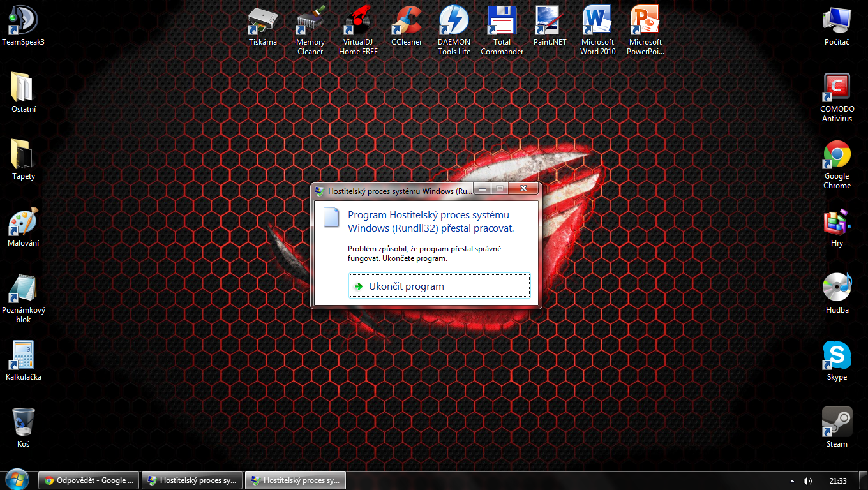Image resolution: width=868 pixels, height=490 pixels.
Task: Click the VirtualDJ Home FREE shortcut
Action: tap(358, 30)
